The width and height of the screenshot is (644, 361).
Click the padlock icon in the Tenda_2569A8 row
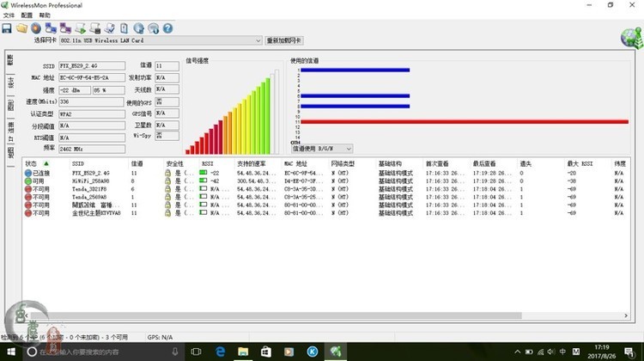167,197
